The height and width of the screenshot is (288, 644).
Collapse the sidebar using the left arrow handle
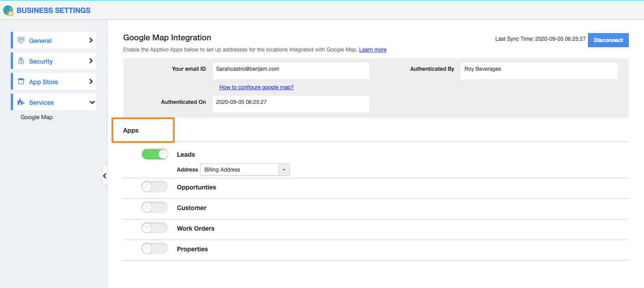tap(104, 176)
